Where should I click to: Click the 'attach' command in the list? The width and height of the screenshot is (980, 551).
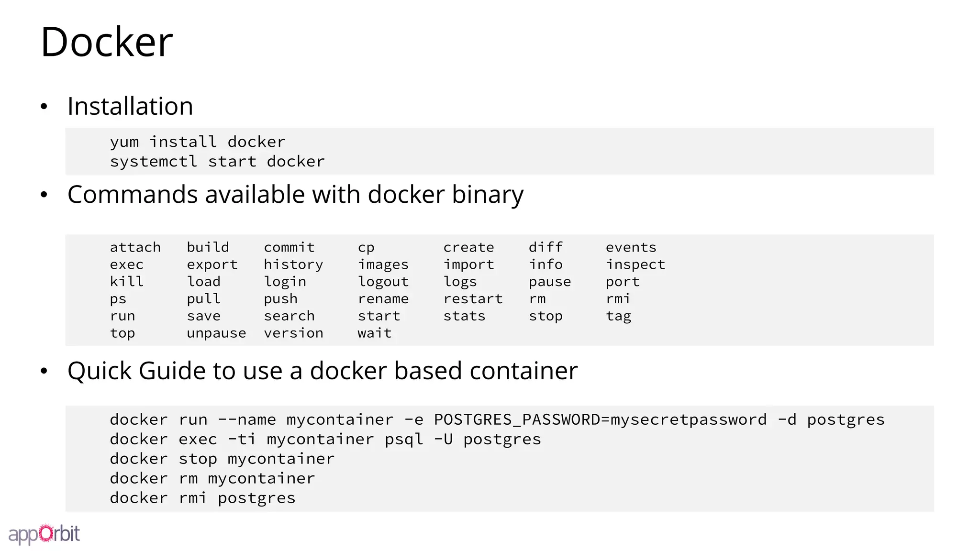[x=135, y=247]
